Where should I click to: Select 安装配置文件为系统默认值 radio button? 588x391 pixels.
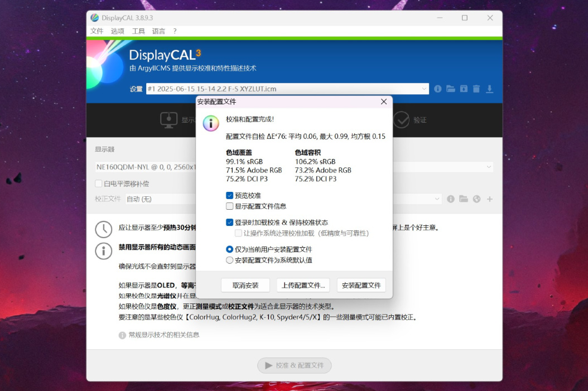(229, 260)
